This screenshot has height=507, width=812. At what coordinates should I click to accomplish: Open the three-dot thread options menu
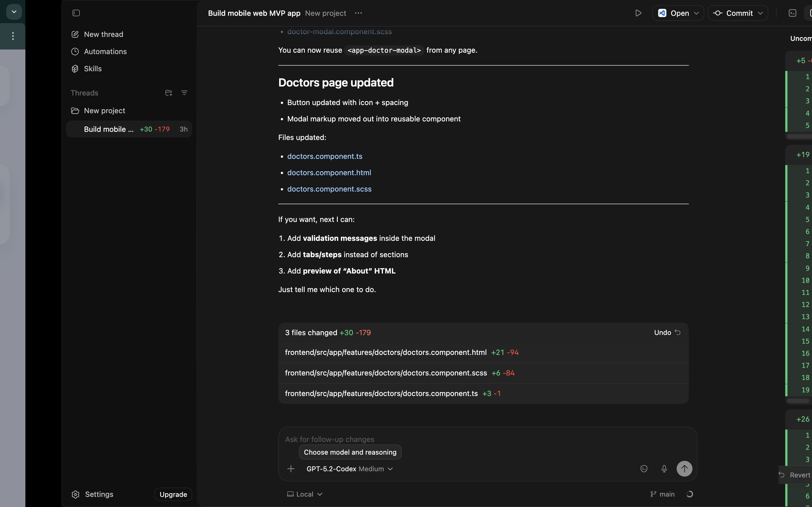(x=358, y=13)
